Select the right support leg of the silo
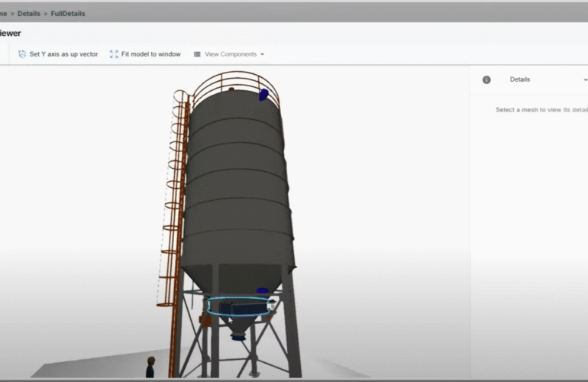Screen dimensions: 588x382 coord(292,329)
